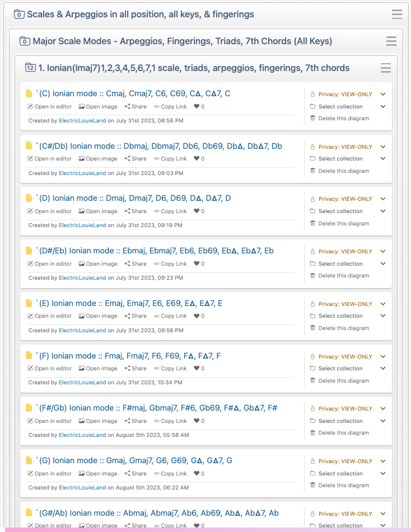This screenshot has height=532, width=411.
Task: Share the (D) Ionian mode diagram
Action: pyautogui.click(x=136, y=211)
